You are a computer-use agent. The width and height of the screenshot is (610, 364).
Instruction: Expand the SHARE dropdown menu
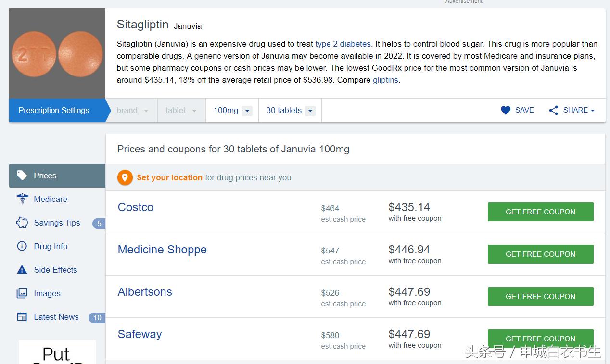[572, 110]
